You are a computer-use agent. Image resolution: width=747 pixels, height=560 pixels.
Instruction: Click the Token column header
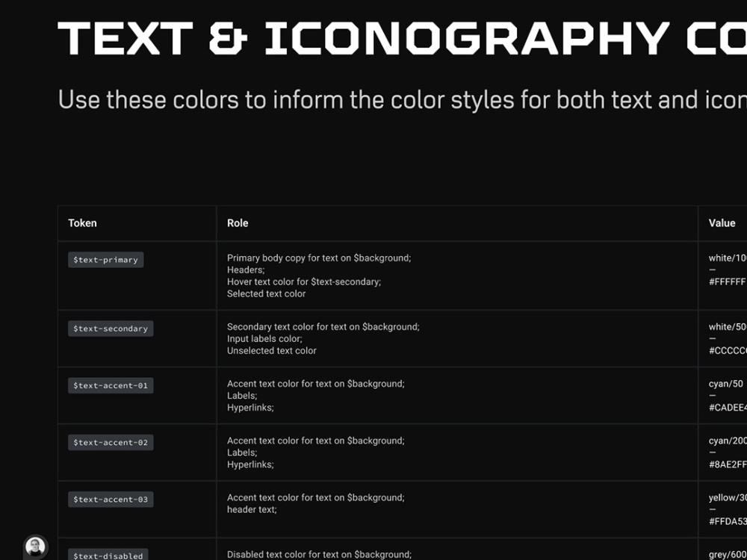82,223
